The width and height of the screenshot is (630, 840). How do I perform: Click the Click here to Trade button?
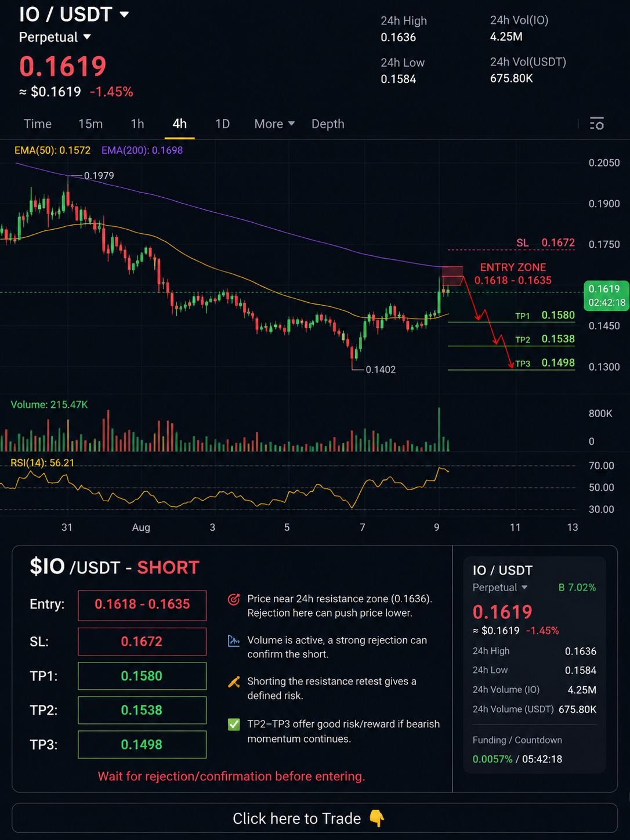314,818
